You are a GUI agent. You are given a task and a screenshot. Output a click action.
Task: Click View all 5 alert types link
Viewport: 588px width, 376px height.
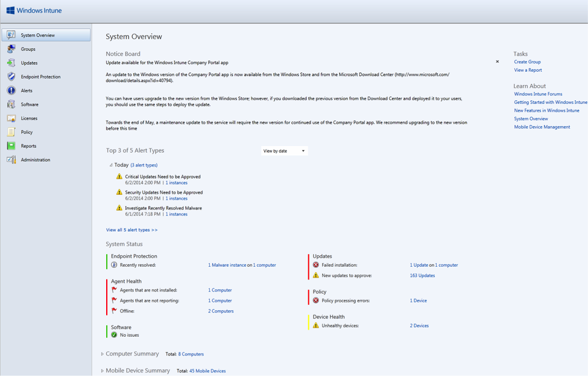point(131,230)
